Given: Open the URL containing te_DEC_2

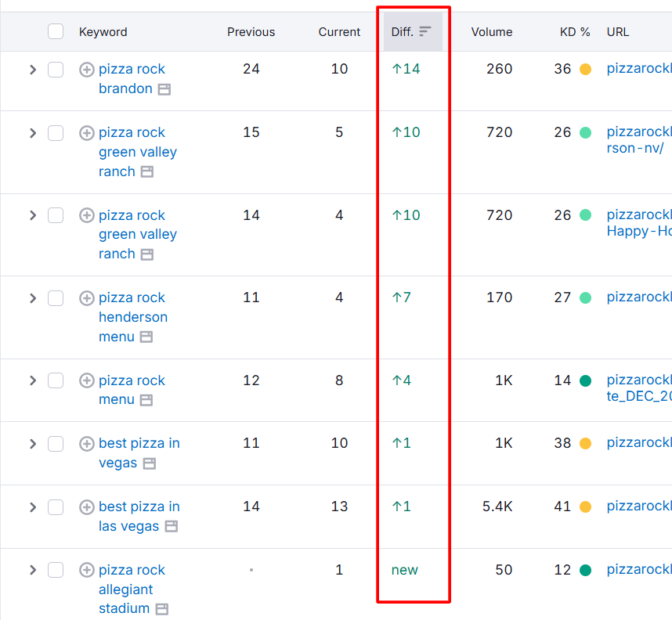Looking at the screenshot, I should [x=639, y=387].
